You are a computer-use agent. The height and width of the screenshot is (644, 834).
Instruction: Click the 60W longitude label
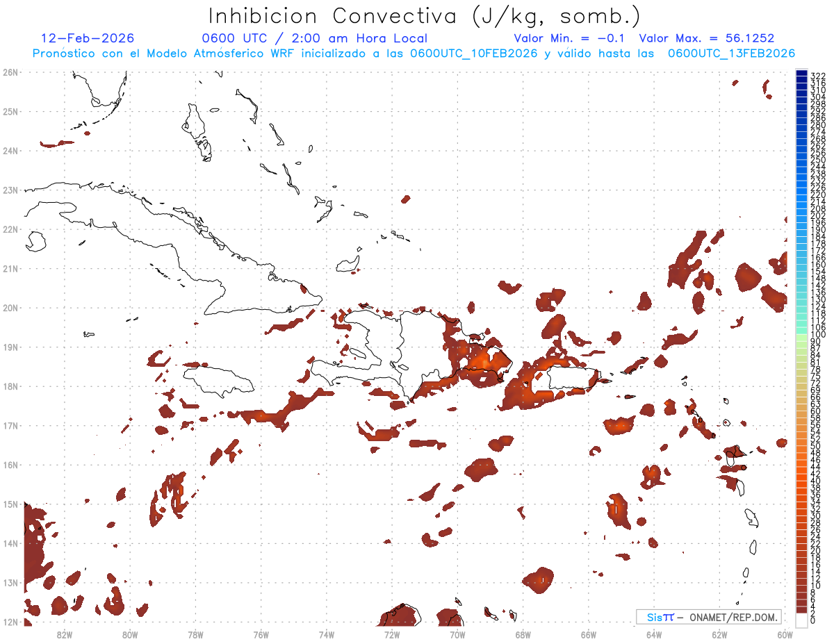[x=785, y=634]
